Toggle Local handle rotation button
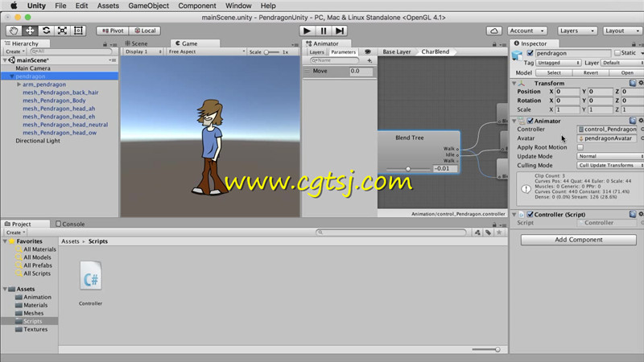 (145, 31)
